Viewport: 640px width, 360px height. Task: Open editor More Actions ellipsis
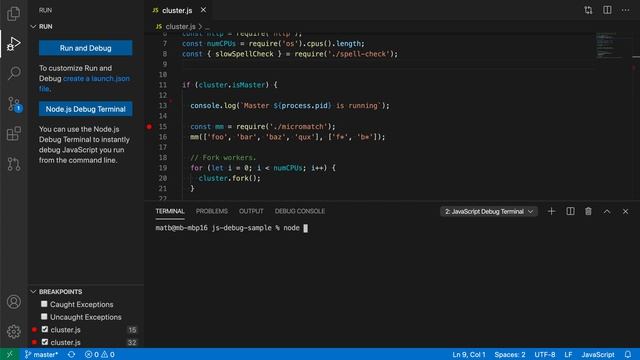pos(625,10)
